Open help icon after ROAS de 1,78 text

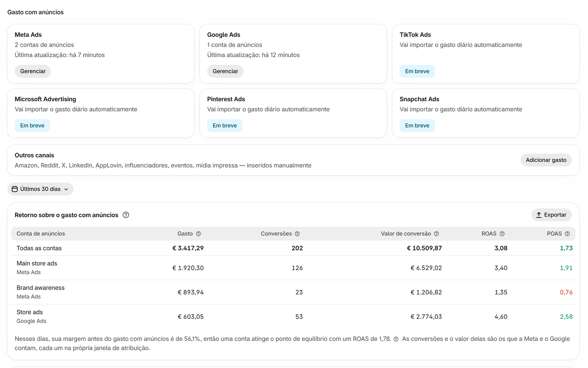coord(396,339)
